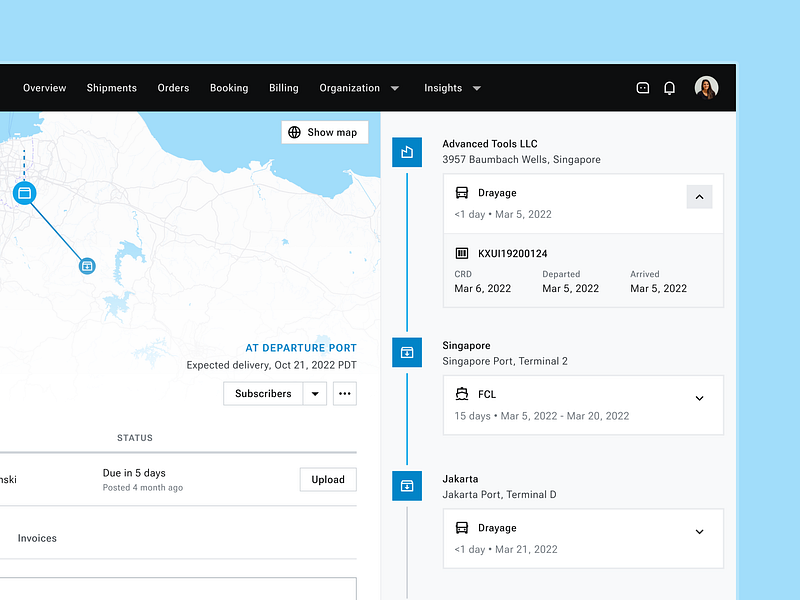Click the chatbot/support icon in top bar
The width and height of the screenshot is (800, 600).
coord(641,87)
